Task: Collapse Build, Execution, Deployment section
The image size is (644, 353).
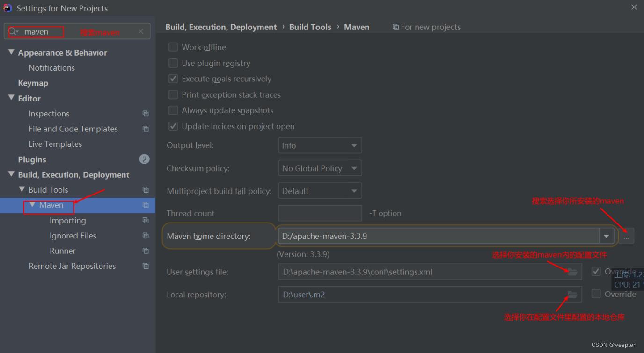Action: tap(12, 174)
